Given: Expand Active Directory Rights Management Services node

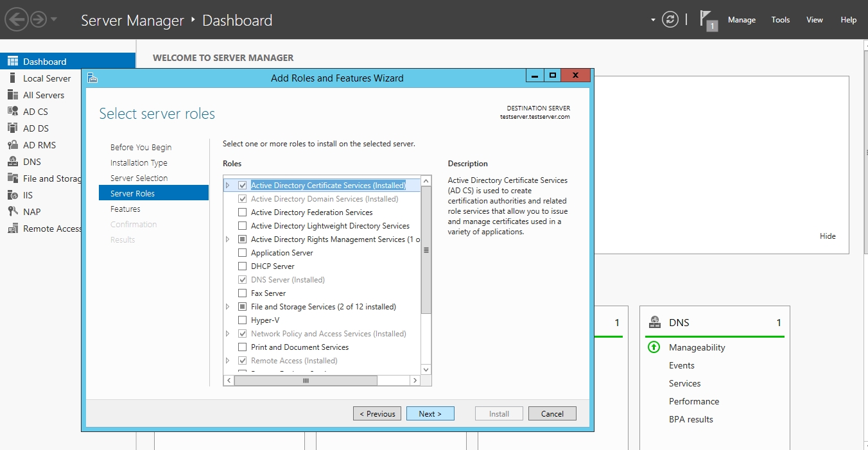Looking at the screenshot, I should (227, 239).
